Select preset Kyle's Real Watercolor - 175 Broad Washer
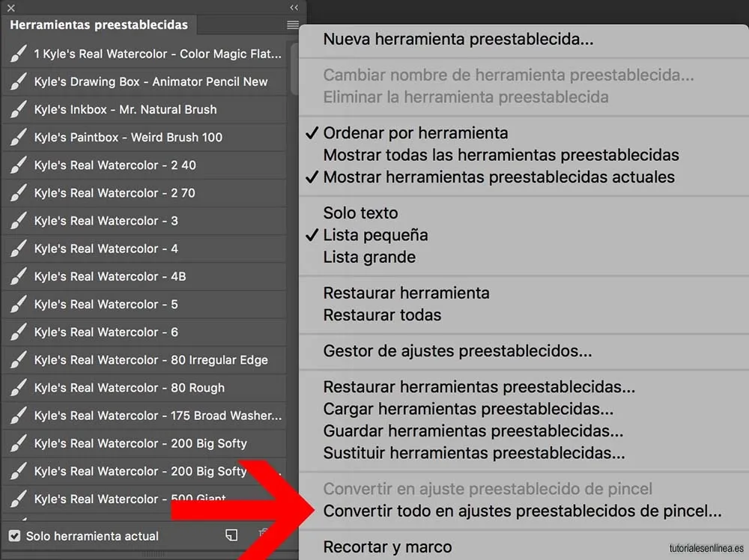 (145, 416)
